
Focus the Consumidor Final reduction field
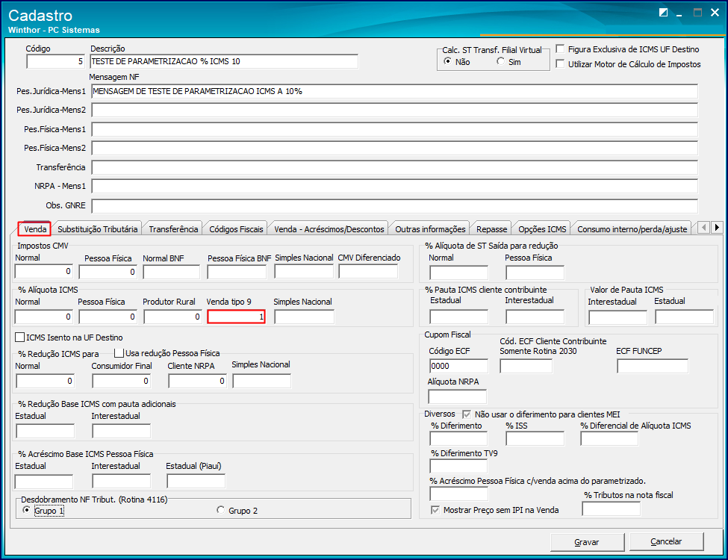[x=121, y=381]
